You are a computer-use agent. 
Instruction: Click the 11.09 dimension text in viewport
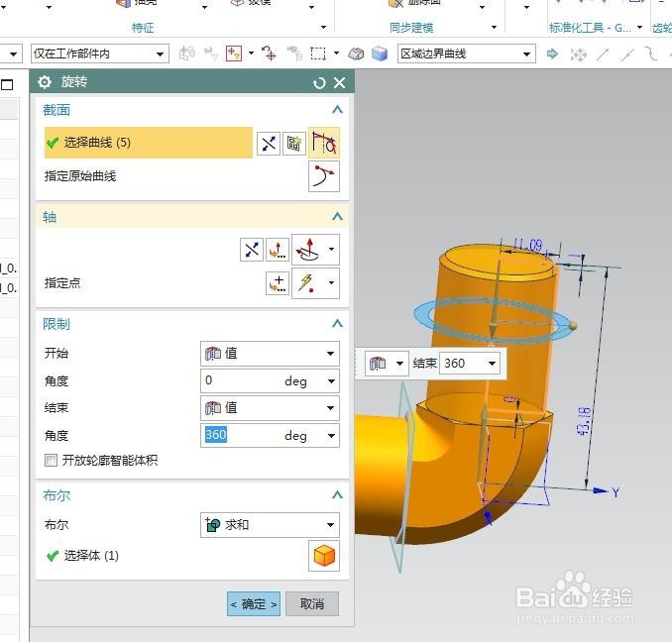(x=527, y=245)
